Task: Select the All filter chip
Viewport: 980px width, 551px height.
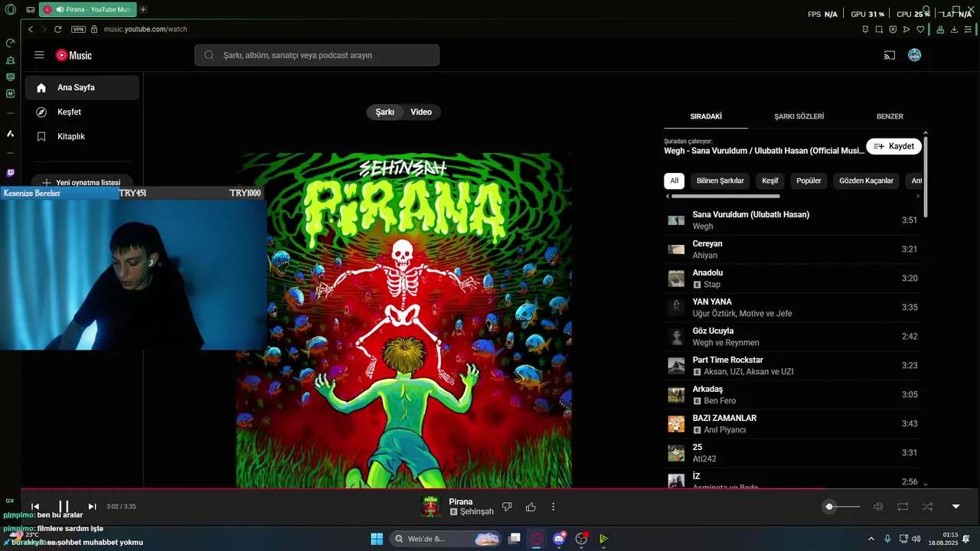Action: tap(674, 181)
